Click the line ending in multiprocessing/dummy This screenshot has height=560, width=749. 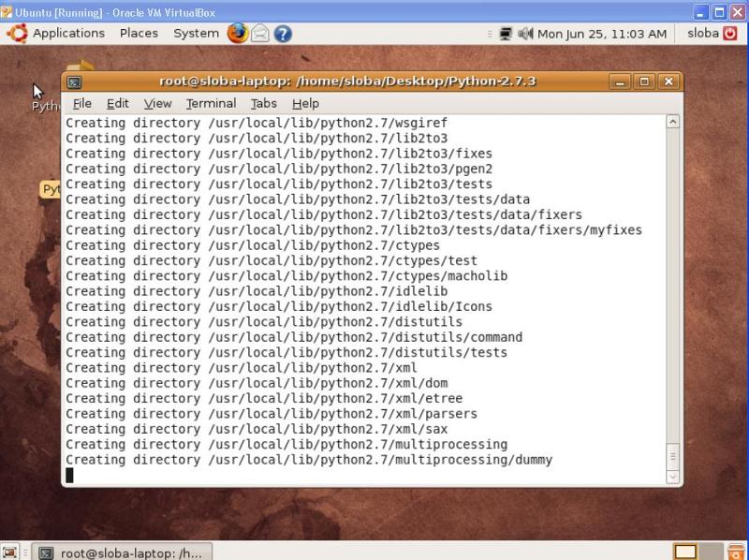click(309, 460)
